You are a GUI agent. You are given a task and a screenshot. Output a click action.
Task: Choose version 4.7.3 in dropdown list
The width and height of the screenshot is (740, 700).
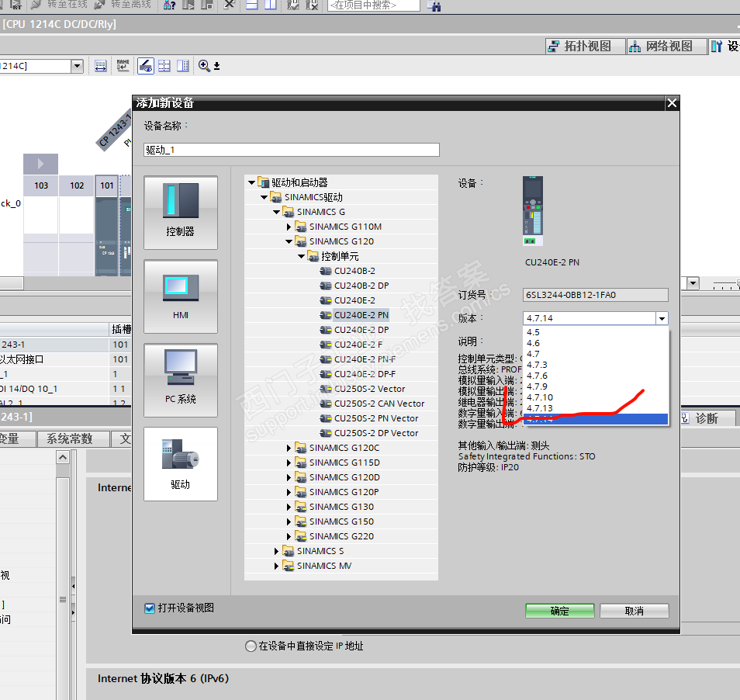click(596, 365)
